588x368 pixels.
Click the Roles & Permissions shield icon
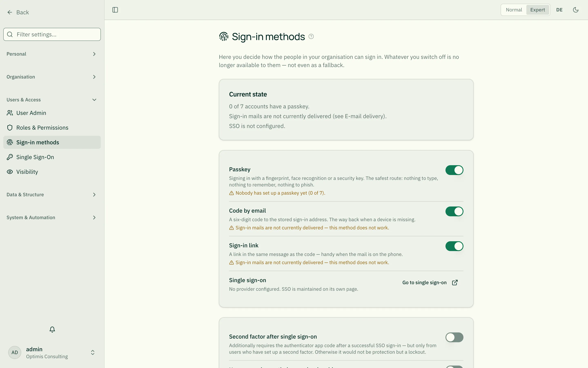(10, 128)
